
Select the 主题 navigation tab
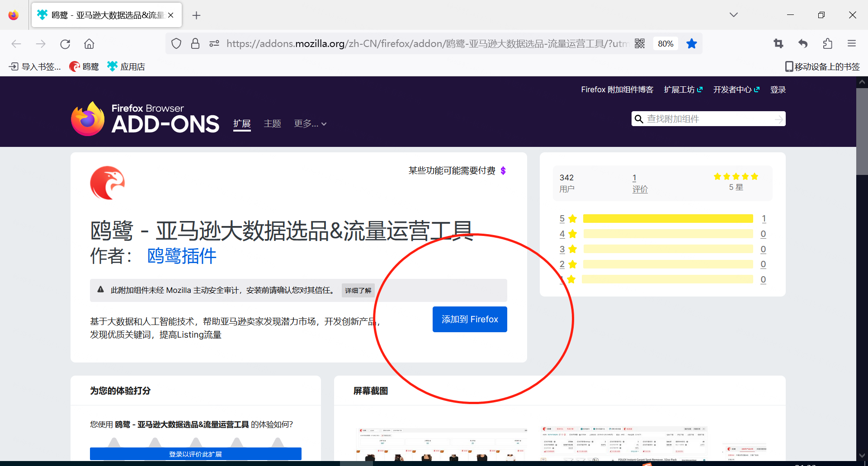click(x=273, y=123)
